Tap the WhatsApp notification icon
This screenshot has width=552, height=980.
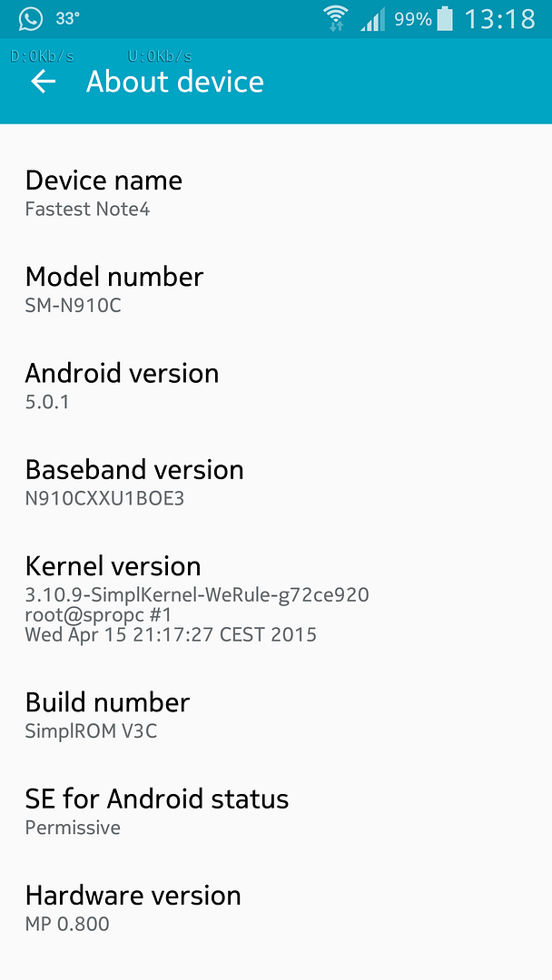pos(31,19)
